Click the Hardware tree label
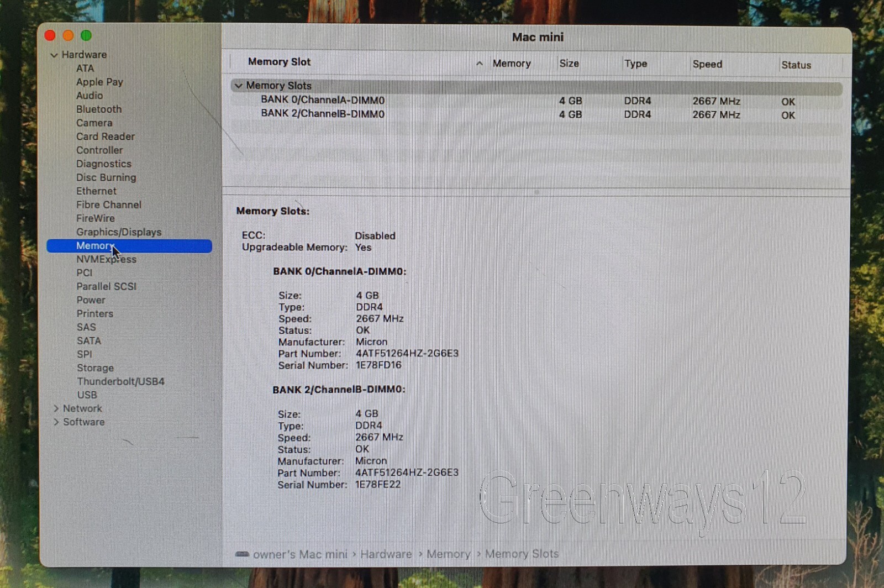 click(x=84, y=55)
